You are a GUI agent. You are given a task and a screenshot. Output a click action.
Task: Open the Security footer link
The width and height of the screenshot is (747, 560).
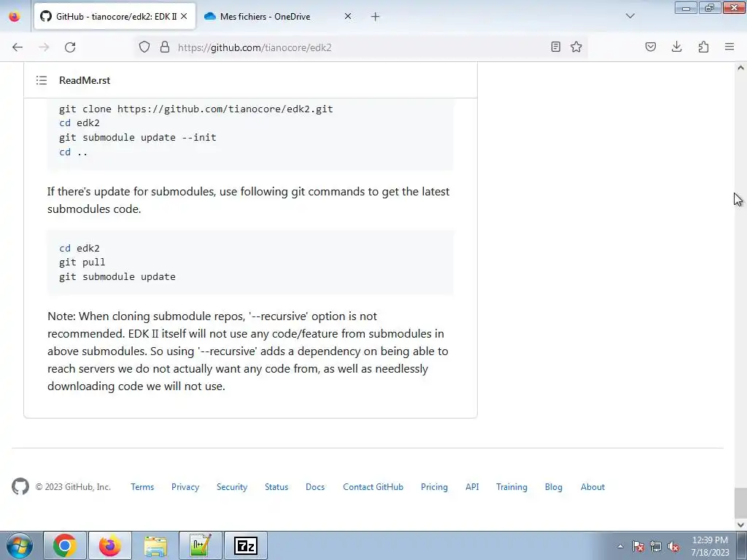coord(232,487)
